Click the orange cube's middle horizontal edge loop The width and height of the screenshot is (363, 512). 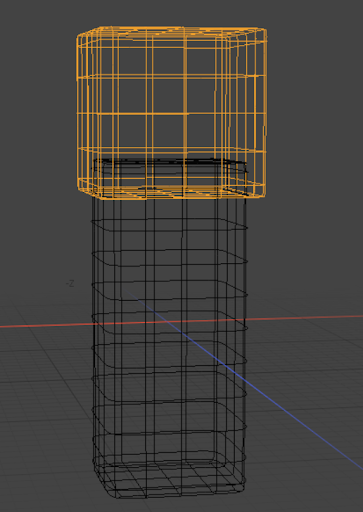tap(172, 114)
